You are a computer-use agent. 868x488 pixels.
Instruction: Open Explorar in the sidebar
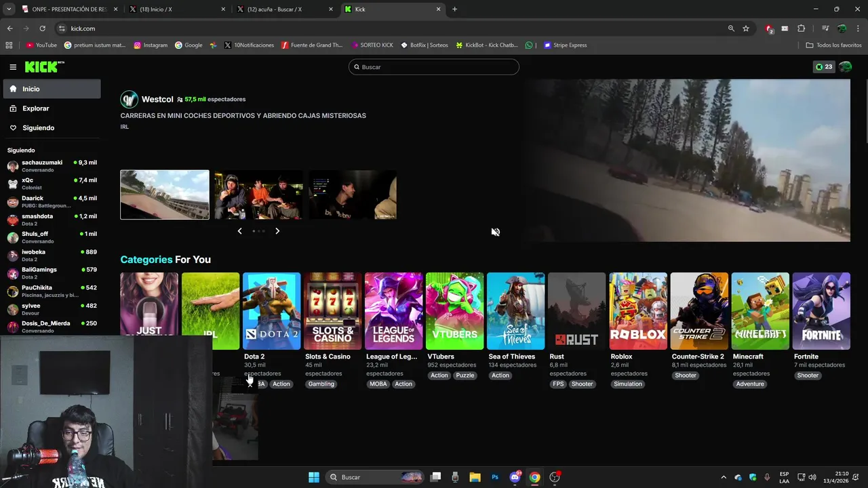pos(52,108)
